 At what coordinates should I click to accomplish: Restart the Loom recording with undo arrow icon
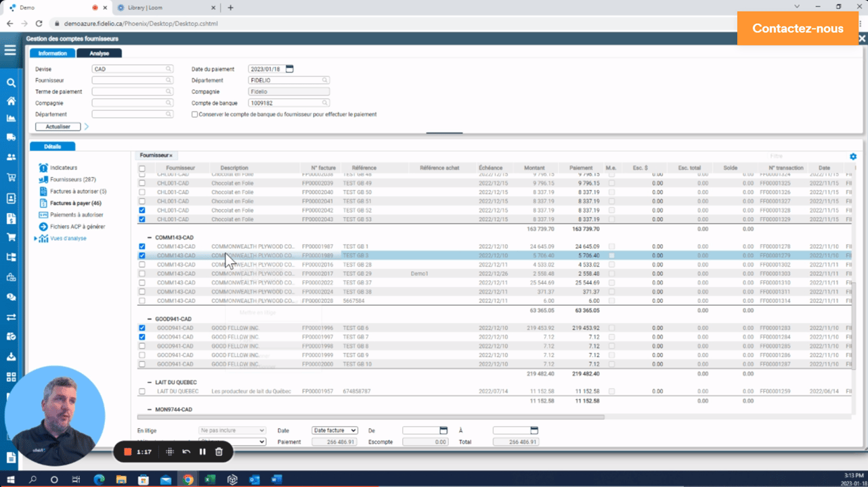point(186,452)
